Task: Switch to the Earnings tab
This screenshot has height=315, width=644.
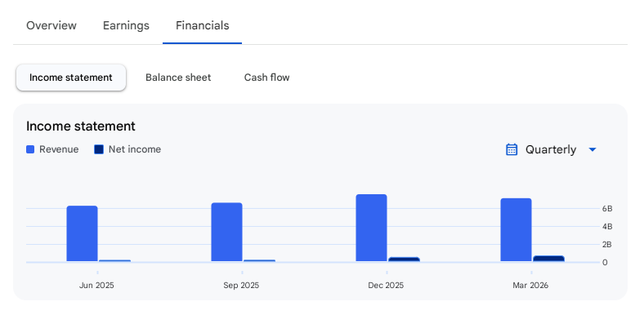Action: tap(126, 25)
